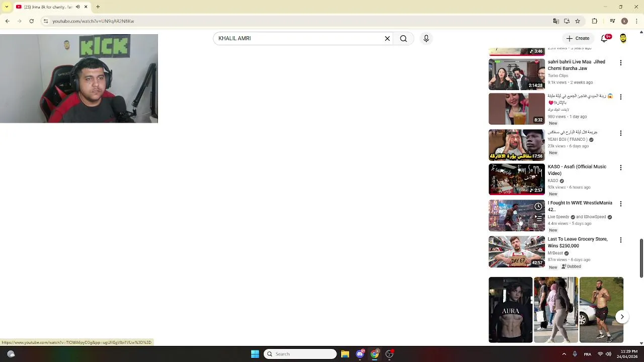Visit the MrBeast channel link
This screenshot has width=644, height=362.
tap(555, 253)
